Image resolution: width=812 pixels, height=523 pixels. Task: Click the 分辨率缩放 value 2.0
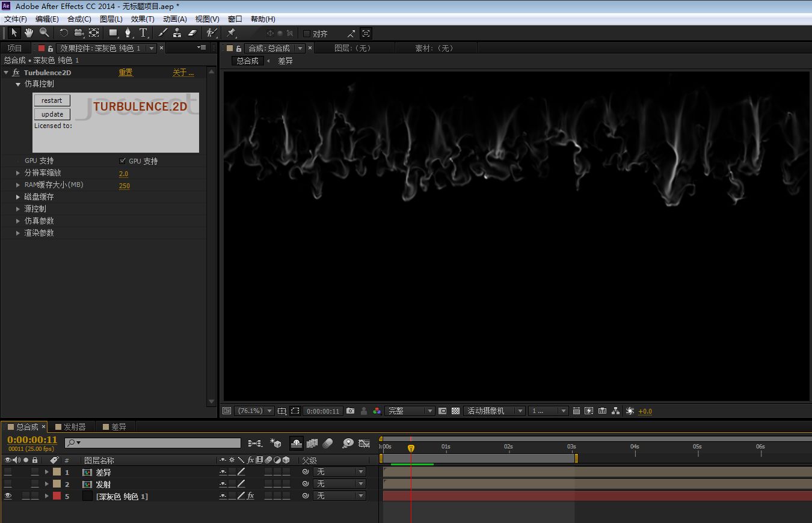123,174
